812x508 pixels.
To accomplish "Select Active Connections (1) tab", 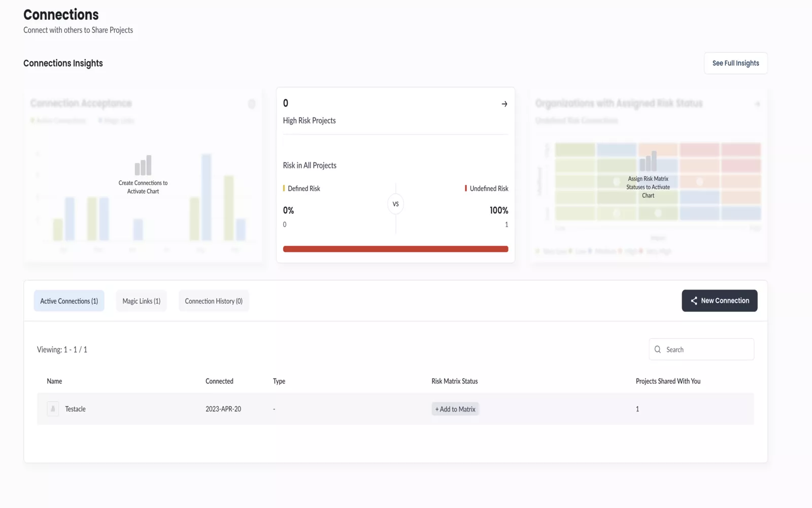I will 69,301.
